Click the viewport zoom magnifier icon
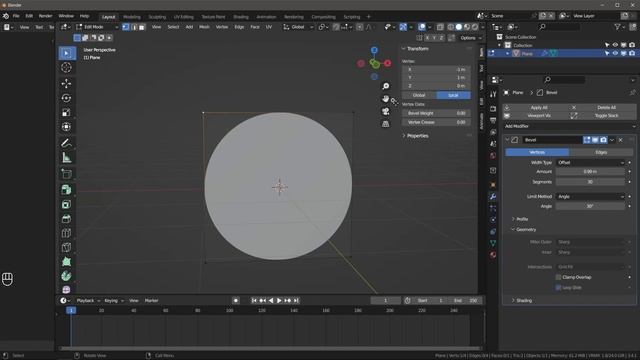The height and width of the screenshot is (360, 640). coord(385,86)
